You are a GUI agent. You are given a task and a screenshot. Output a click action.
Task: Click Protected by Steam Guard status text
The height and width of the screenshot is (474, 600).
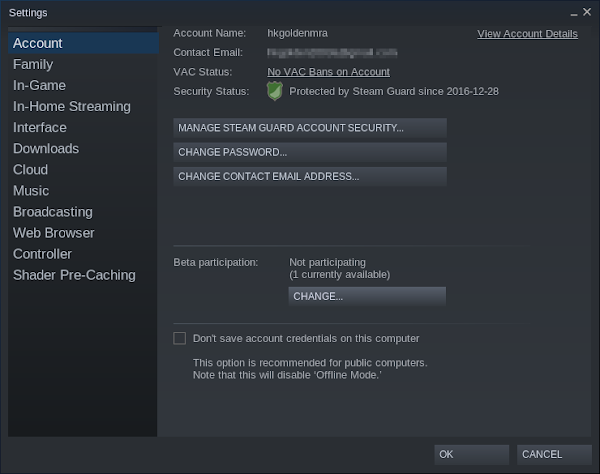[x=394, y=91]
